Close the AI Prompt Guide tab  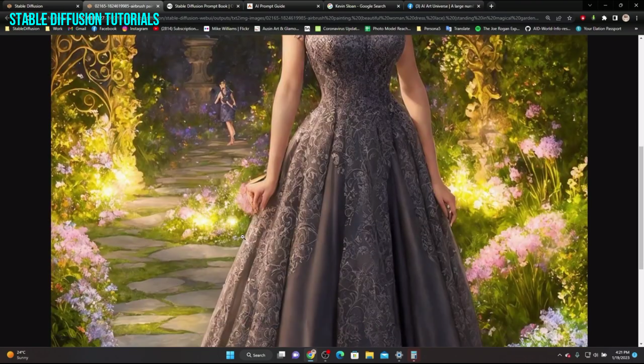coord(318,6)
